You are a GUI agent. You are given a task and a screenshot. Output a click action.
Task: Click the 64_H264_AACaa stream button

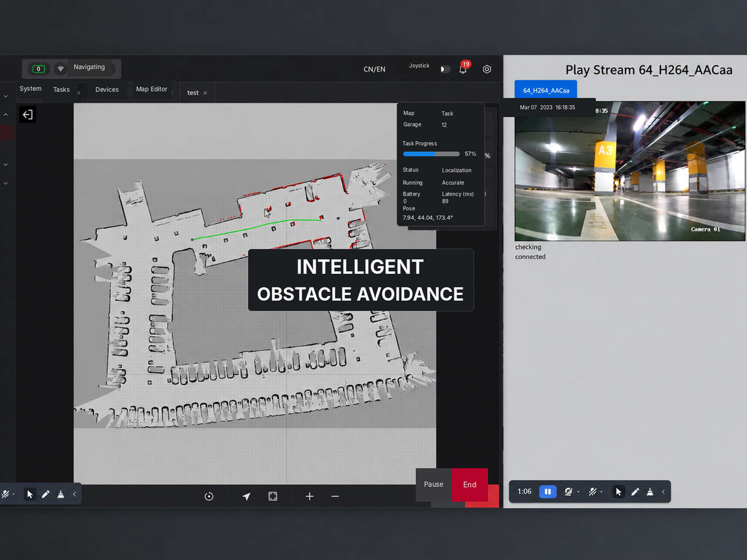pos(546,90)
